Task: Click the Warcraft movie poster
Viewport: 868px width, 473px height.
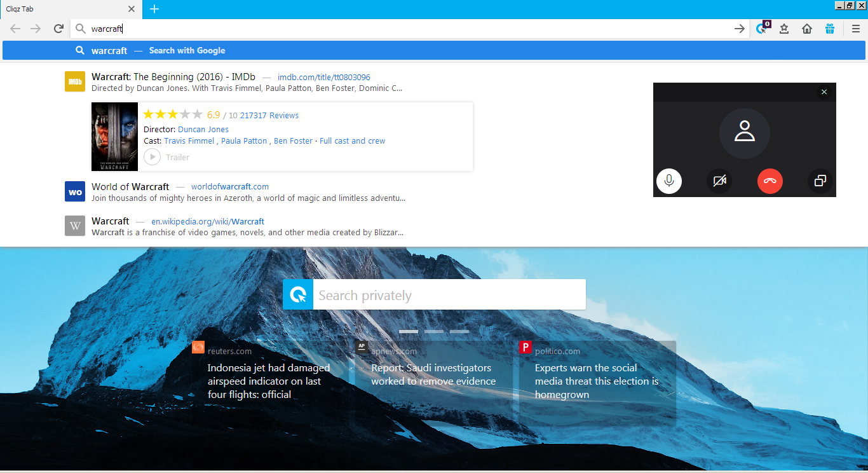Action: pyautogui.click(x=114, y=137)
